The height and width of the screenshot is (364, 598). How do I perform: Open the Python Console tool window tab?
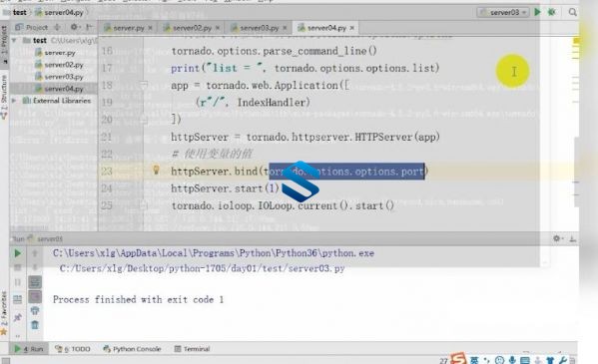pyautogui.click(x=133, y=349)
